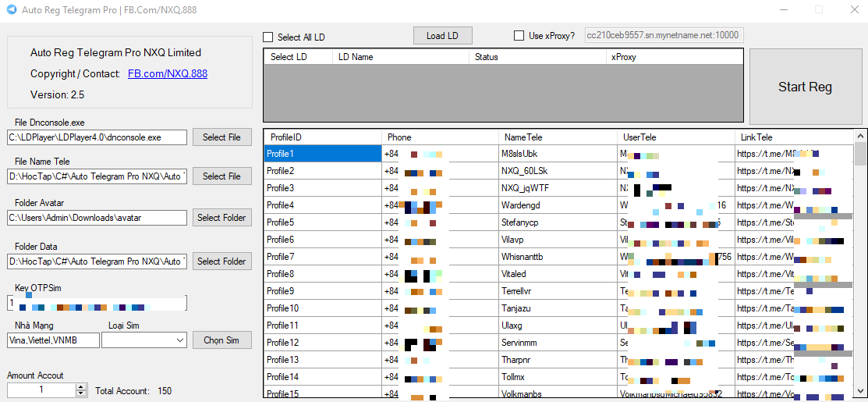Click the Whisnanttb name cell

click(558, 256)
